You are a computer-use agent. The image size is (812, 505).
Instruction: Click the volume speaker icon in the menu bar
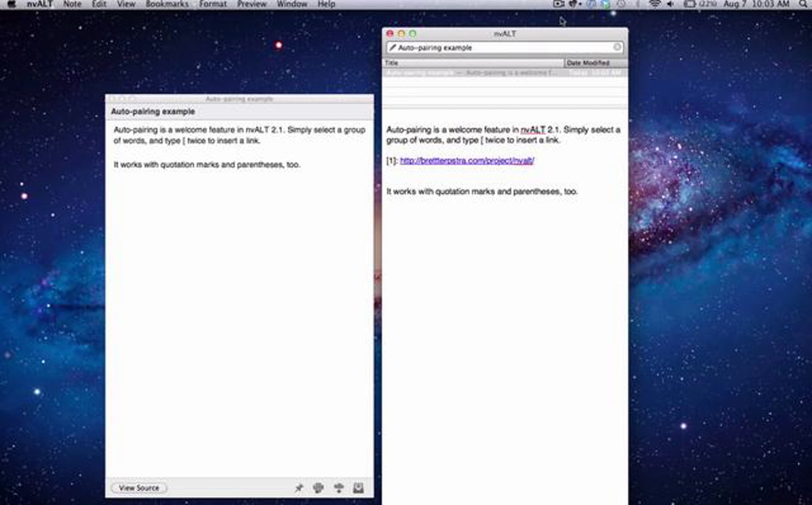(x=670, y=4)
